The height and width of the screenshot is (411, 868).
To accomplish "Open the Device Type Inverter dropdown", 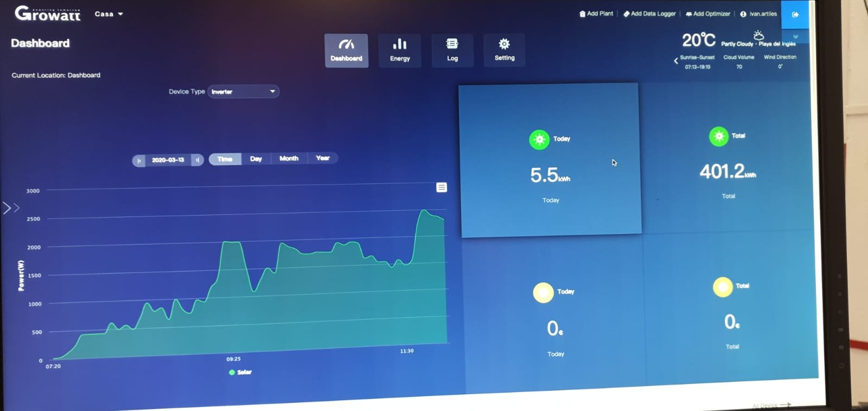I will 243,92.
